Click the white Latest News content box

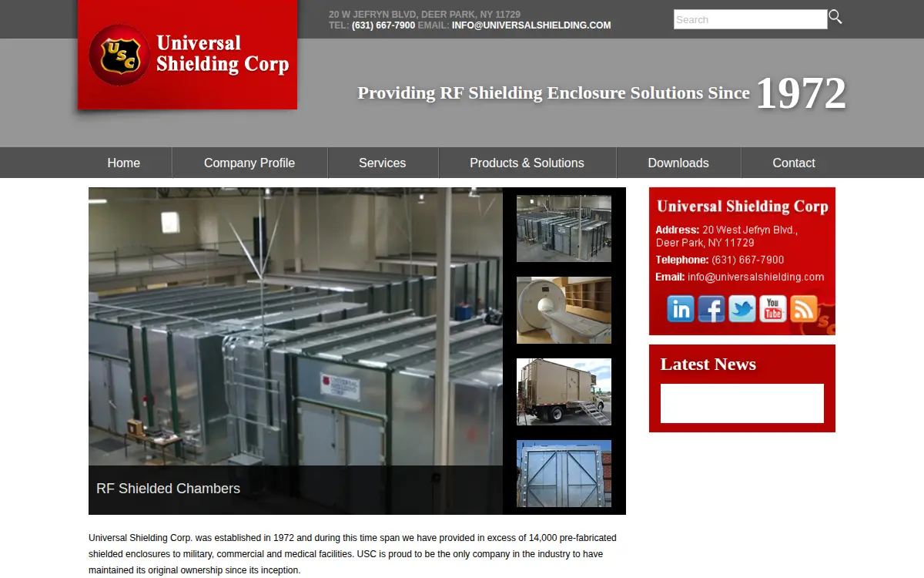click(x=742, y=403)
